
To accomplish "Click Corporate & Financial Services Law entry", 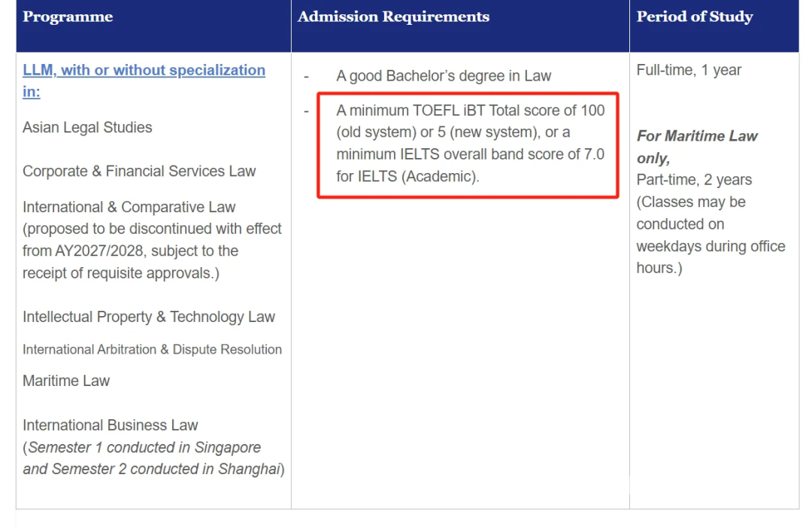I will (139, 171).
